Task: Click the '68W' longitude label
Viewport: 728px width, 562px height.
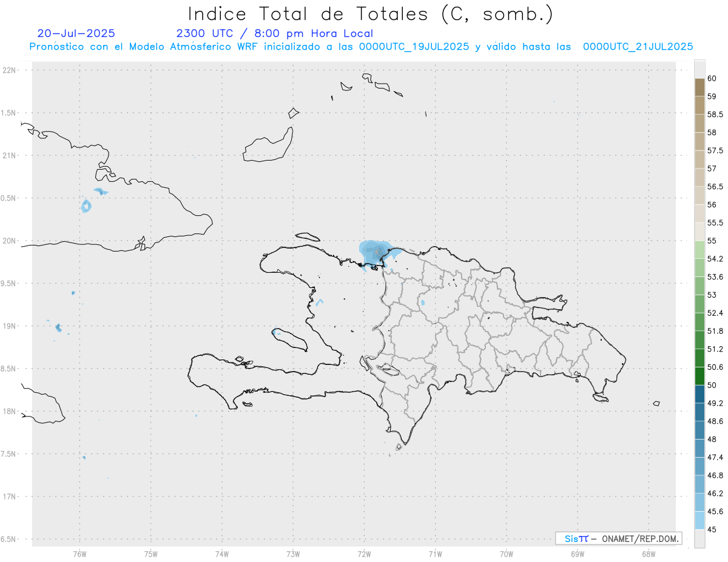Action: pos(649,554)
